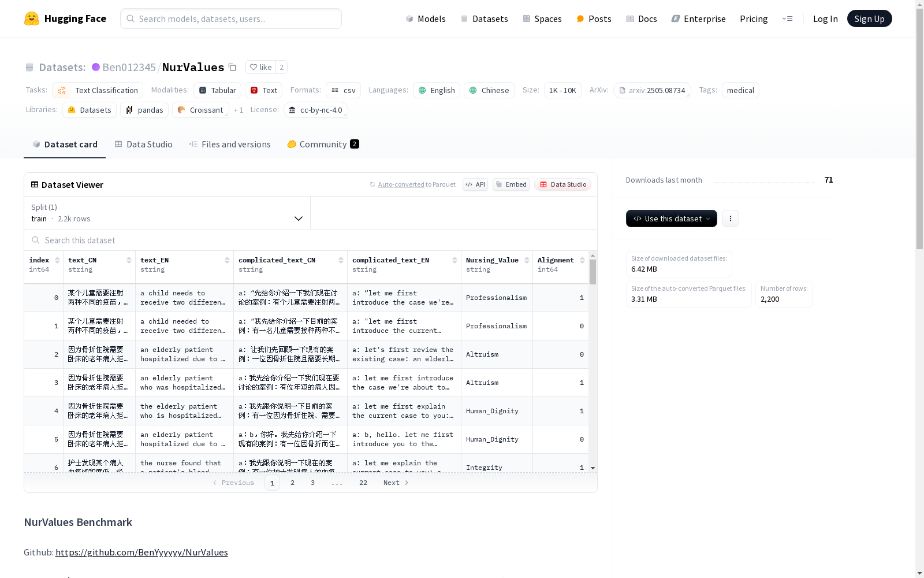The image size is (924, 578).
Task: Open the Ben012345 user profile link
Action: click(129, 67)
